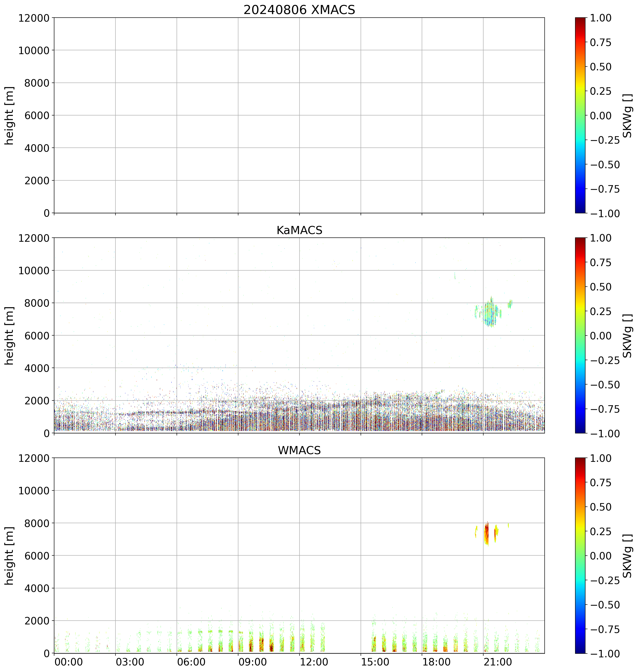The height and width of the screenshot is (672, 638).
Task: Click the XMACS panel colorbar
Action: pyautogui.click(x=580, y=115)
